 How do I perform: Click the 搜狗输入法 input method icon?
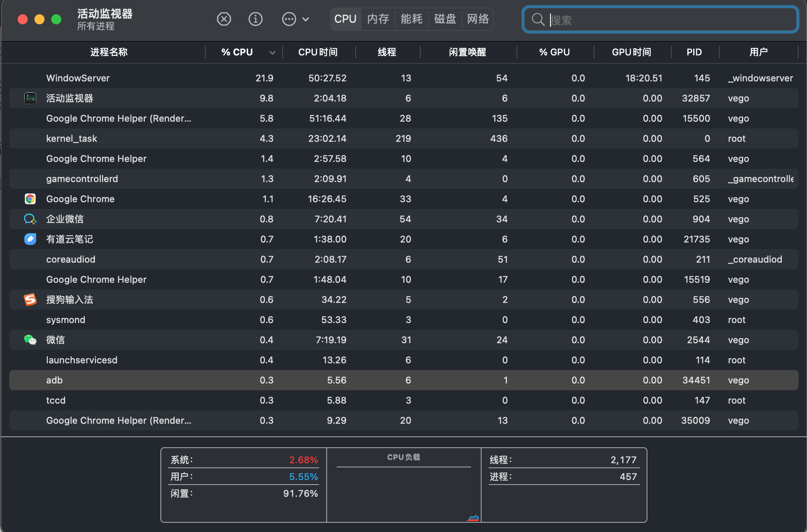click(30, 299)
